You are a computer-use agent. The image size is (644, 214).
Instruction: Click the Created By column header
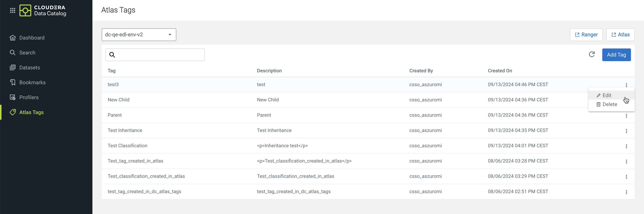click(x=421, y=71)
